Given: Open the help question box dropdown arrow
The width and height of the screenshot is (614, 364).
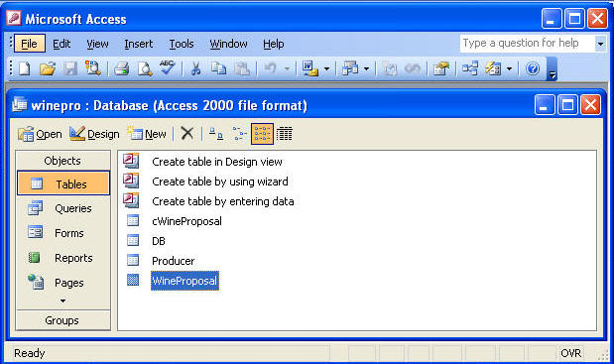Looking at the screenshot, I should coord(600,44).
